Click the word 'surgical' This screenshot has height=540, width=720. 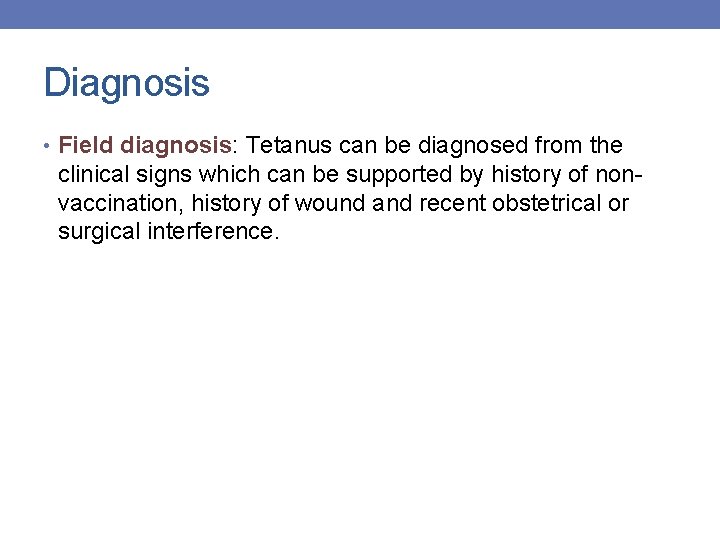[100, 233]
